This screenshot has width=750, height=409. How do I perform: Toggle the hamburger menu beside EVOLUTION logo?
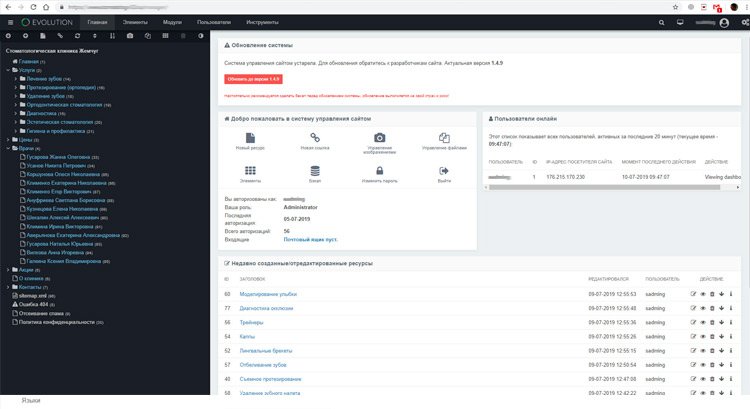10,22
